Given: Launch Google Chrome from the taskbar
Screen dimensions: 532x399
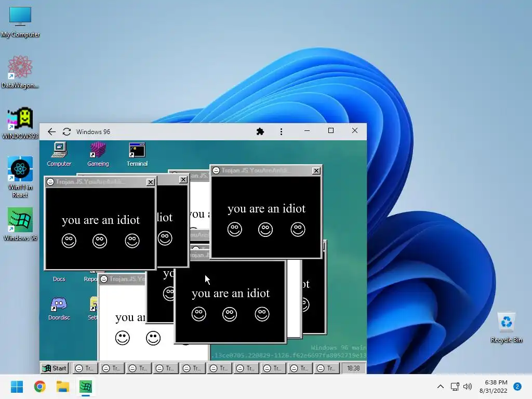Looking at the screenshot, I should click(39, 387).
